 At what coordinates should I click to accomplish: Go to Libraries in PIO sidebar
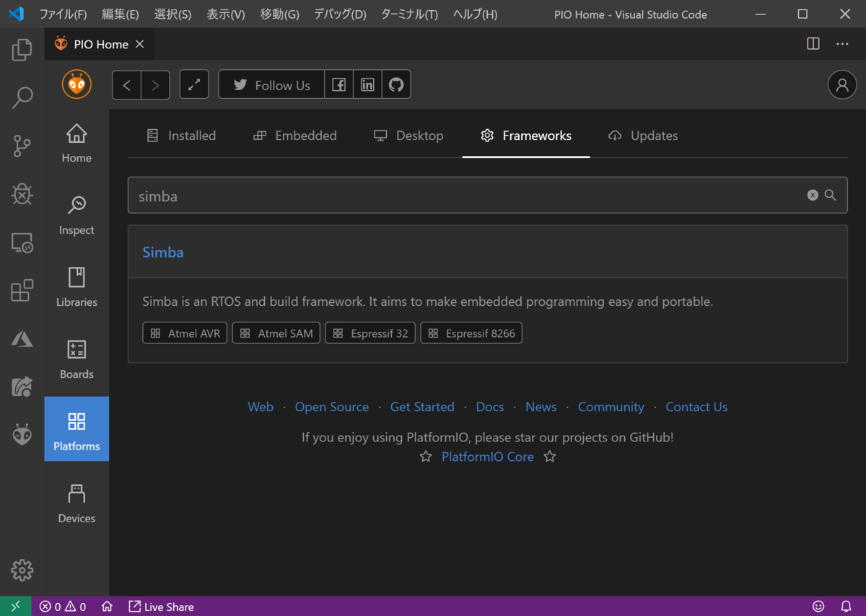pyautogui.click(x=76, y=288)
